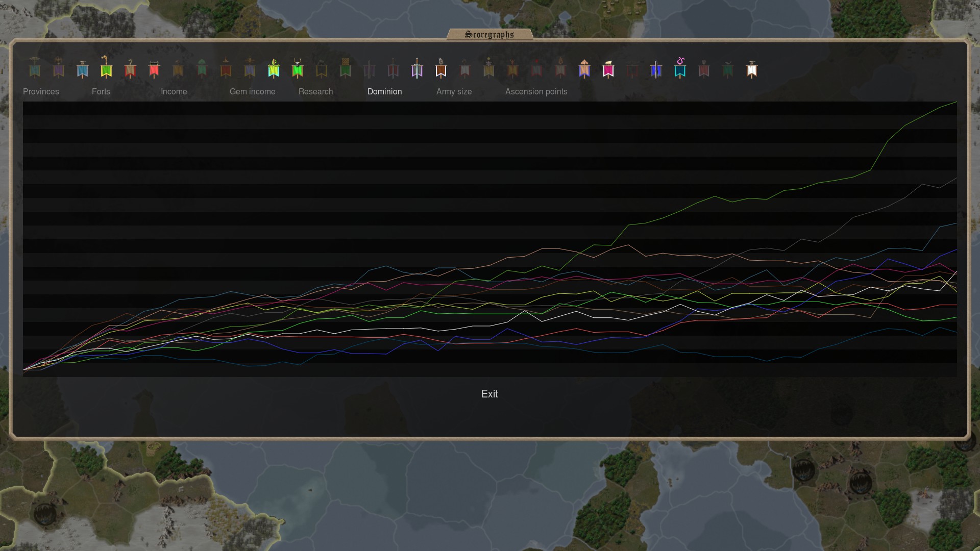Show the very dark red faded flag
Viewport: 980px width, 551px height.
pyautogui.click(x=632, y=70)
